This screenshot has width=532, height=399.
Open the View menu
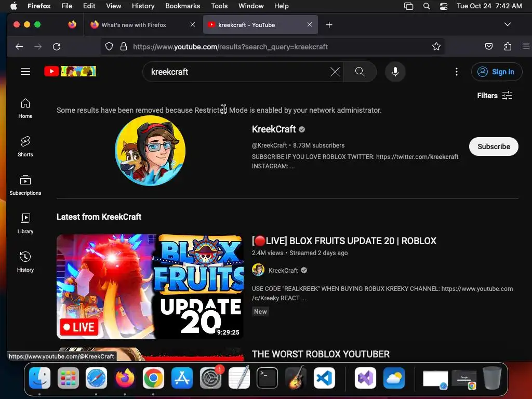[113, 6]
